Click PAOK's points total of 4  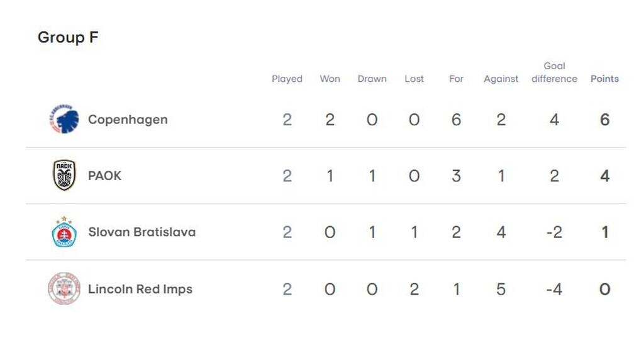pyautogui.click(x=604, y=176)
